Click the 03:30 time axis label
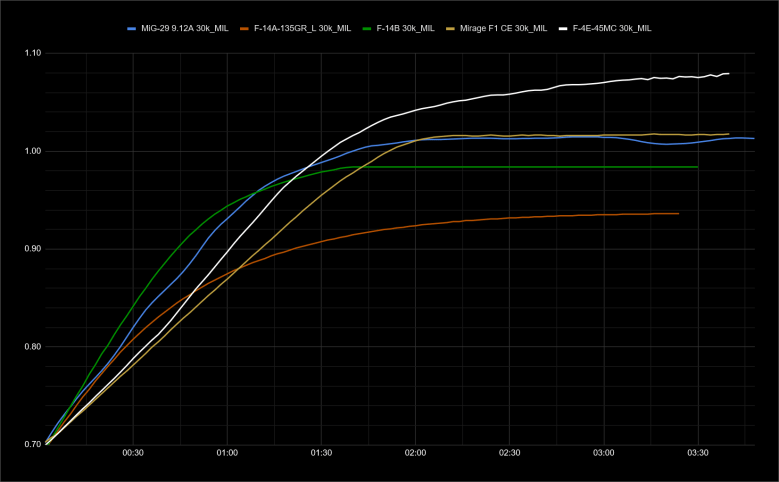Image resolution: width=779 pixels, height=482 pixels. point(697,454)
